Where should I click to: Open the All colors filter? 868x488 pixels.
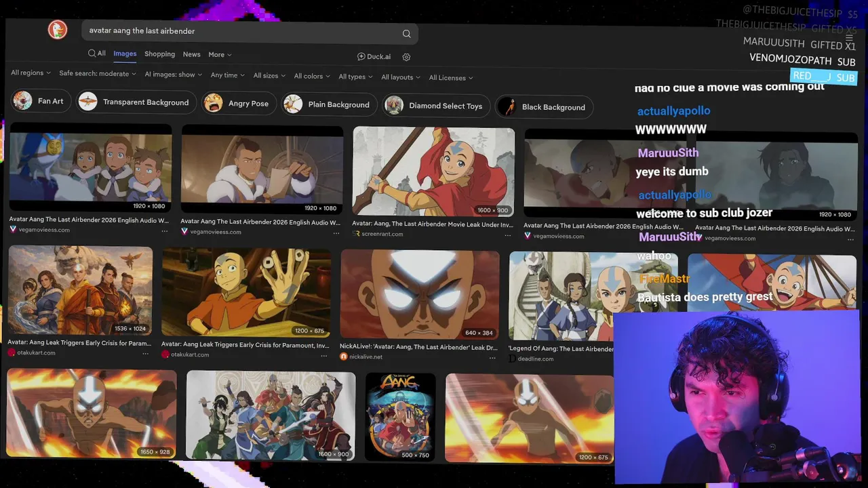[312, 77]
